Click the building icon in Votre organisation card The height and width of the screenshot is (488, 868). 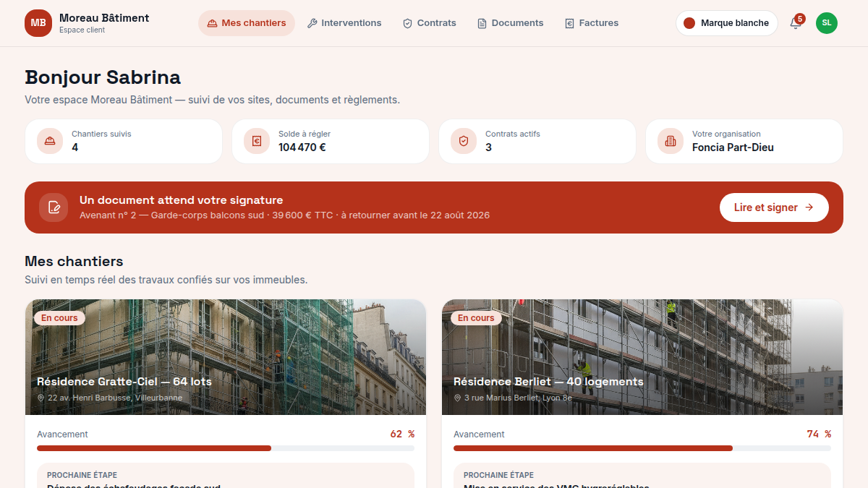point(671,141)
